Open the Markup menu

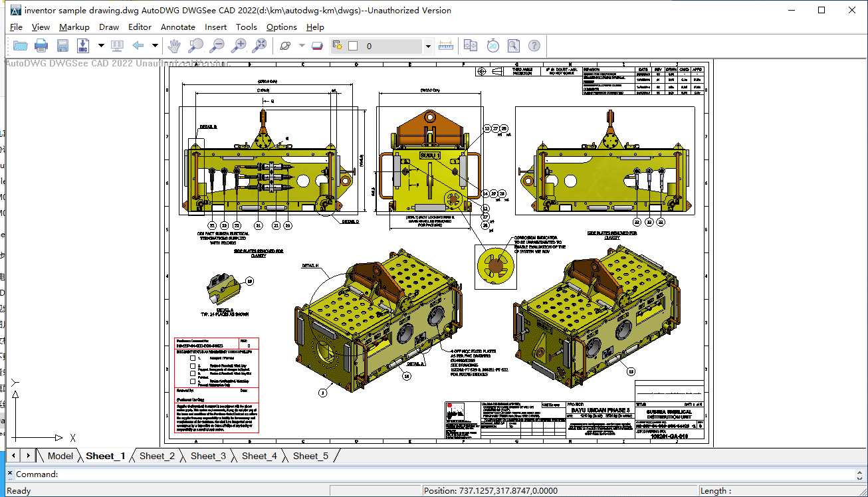coord(74,27)
